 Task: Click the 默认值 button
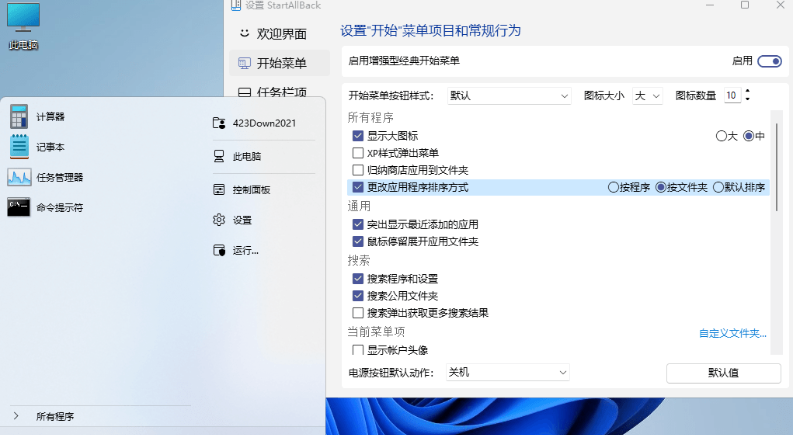tap(723, 373)
